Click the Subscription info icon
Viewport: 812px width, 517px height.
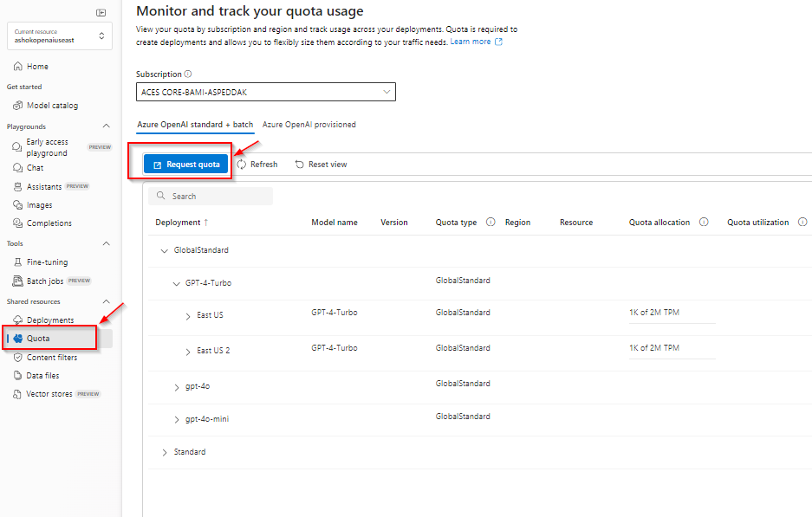click(188, 74)
